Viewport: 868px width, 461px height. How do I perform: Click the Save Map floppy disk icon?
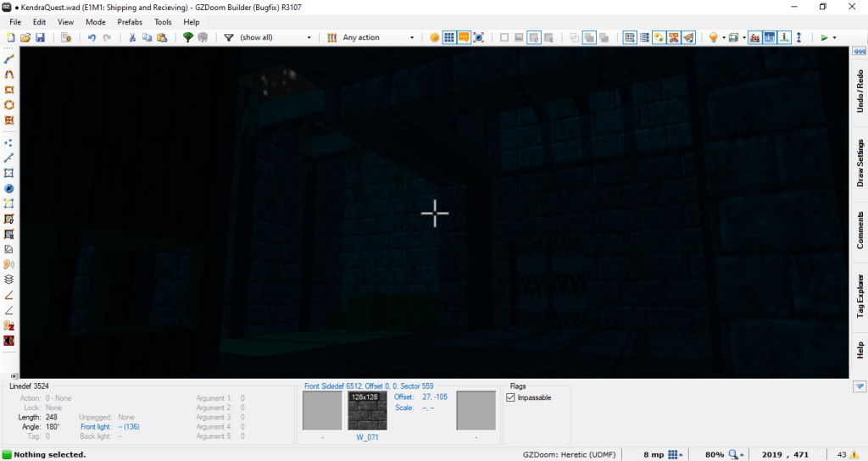pyautogui.click(x=40, y=37)
